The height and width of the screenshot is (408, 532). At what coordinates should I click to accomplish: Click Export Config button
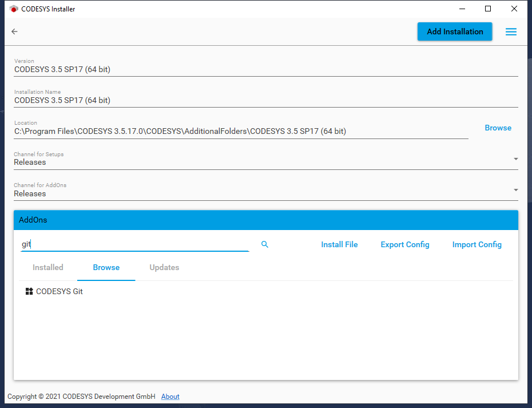(405, 244)
